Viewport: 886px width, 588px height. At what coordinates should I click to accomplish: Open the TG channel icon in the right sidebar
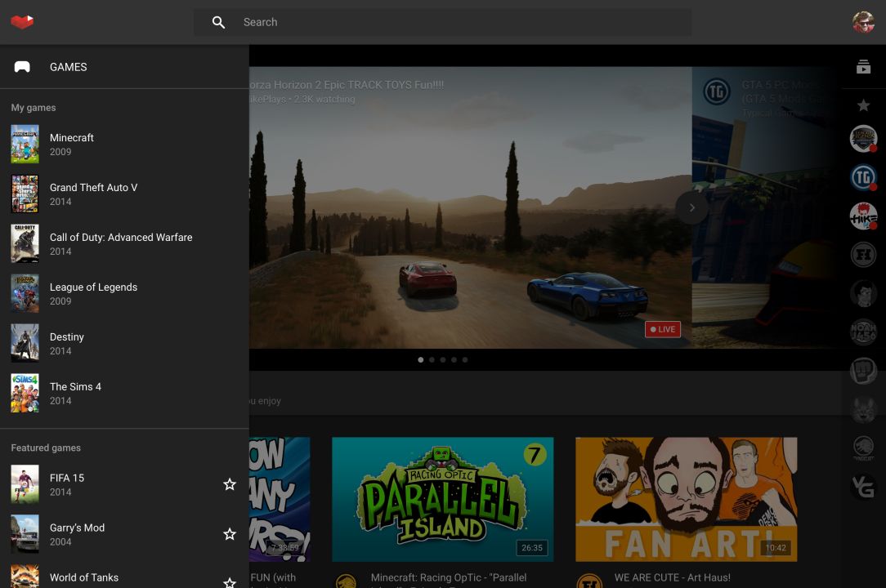click(x=863, y=177)
